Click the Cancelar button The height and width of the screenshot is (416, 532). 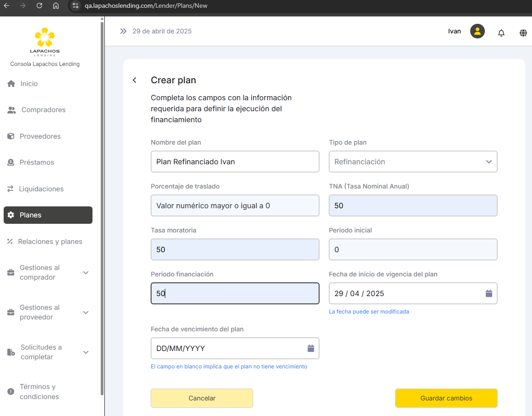202,398
